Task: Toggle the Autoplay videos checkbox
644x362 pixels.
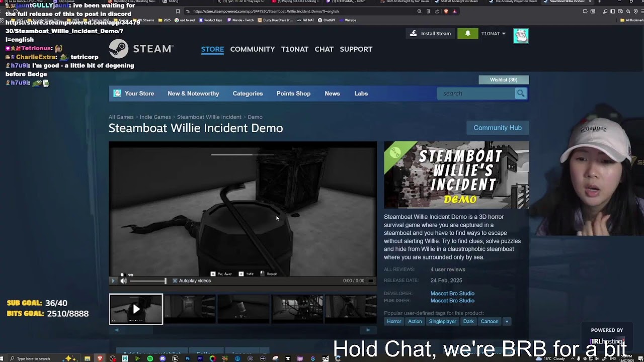Action: (x=175, y=281)
